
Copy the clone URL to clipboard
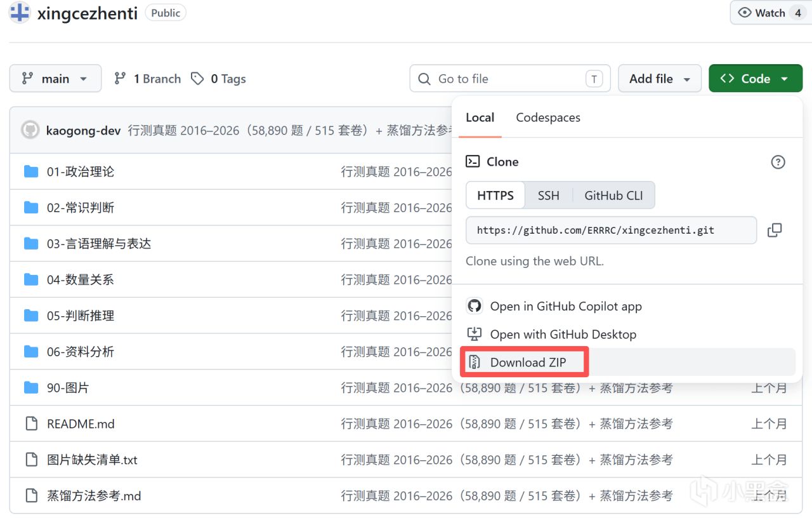(774, 230)
